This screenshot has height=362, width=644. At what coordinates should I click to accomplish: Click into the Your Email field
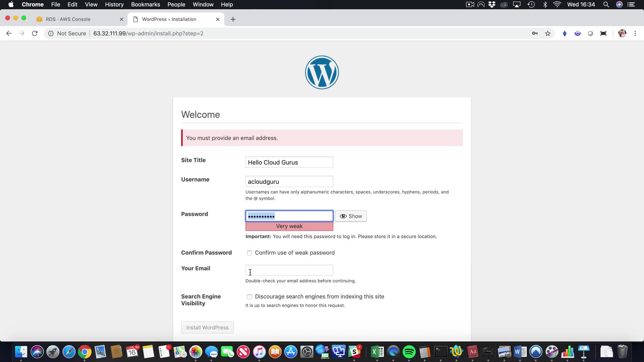[289, 270]
